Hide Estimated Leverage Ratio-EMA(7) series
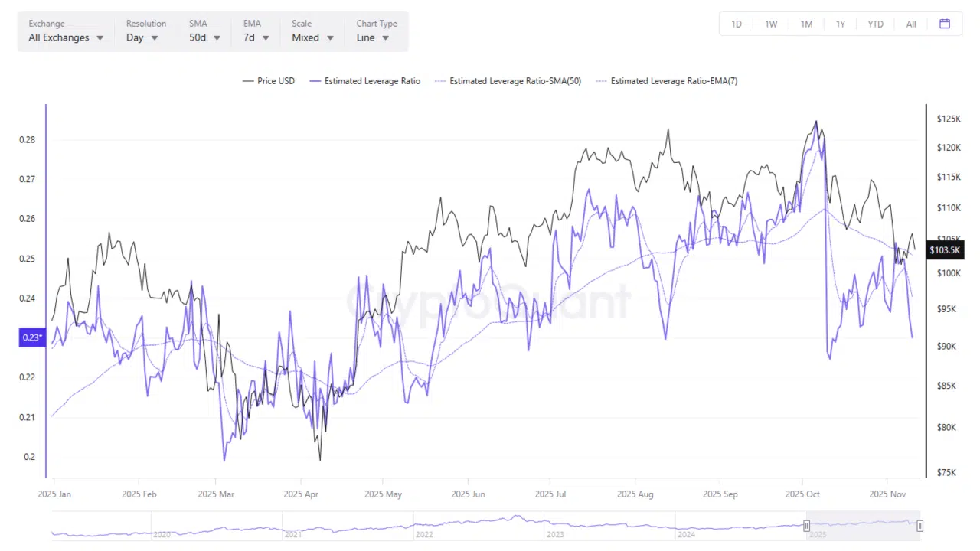The height and width of the screenshot is (551, 980). coord(666,81)
